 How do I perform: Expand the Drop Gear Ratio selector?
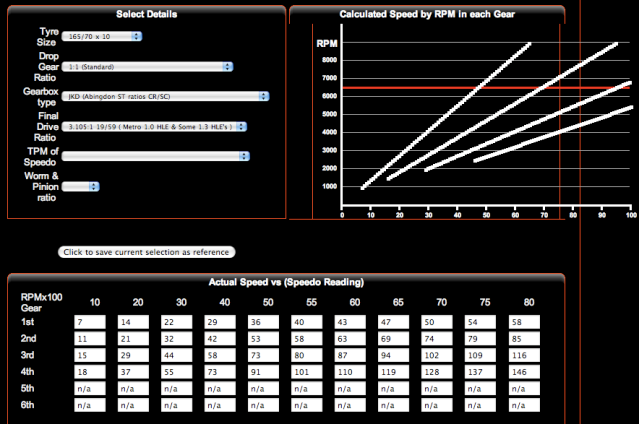(146, 67)
